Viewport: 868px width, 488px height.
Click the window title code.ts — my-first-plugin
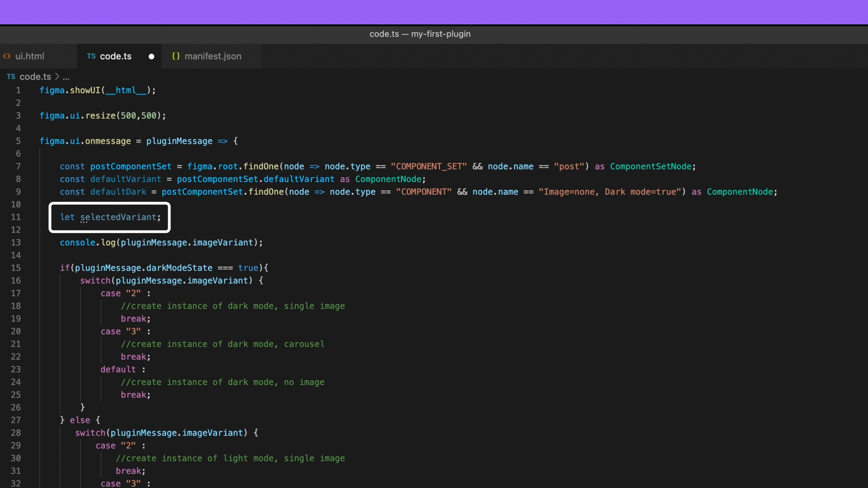tap(420, 34)
